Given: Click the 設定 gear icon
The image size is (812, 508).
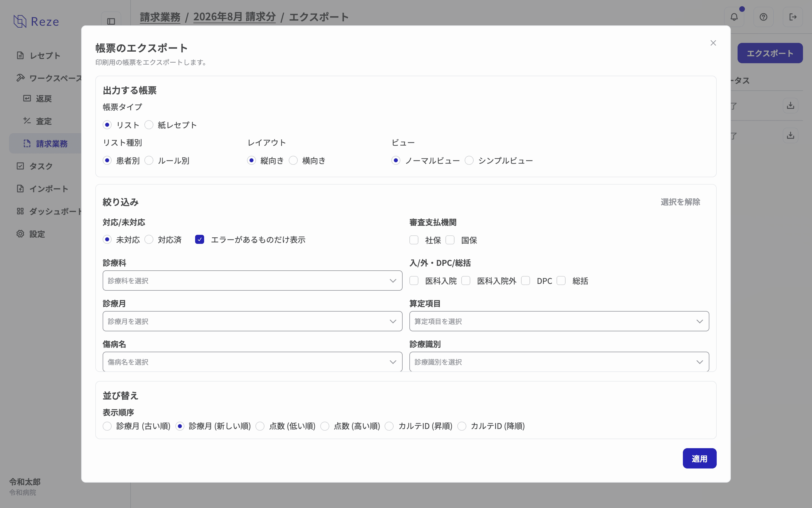Looking at the screenshot, I should point(21,233).
